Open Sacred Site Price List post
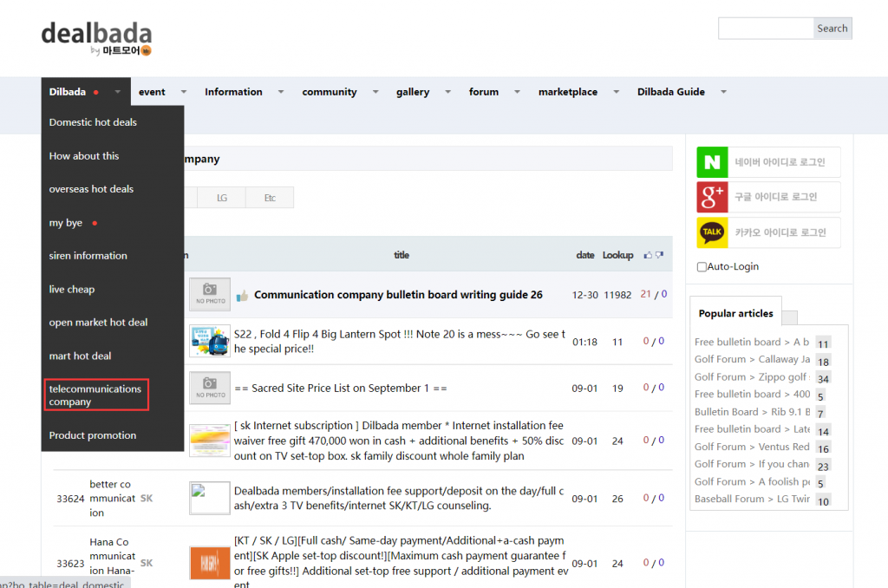Image resolution: width=888 pixels, height=588 pixels. [x=340, y=388]
